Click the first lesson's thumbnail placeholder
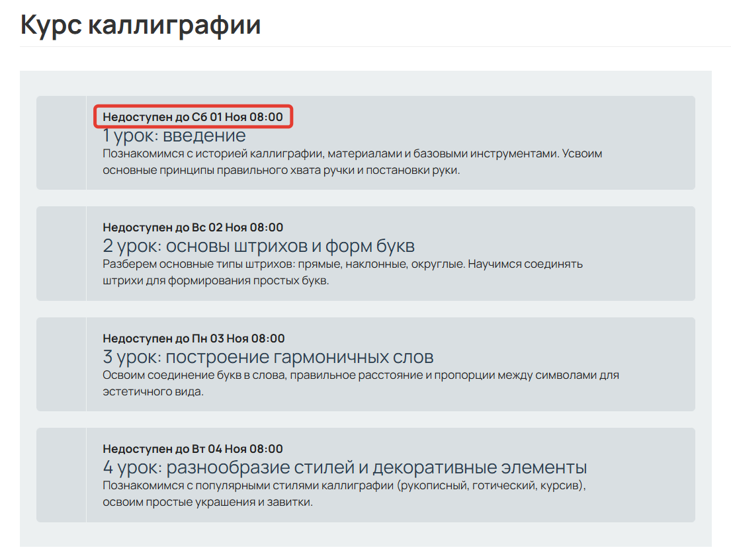This screenshot has height=560, width=731. click(x=61, y=141)
